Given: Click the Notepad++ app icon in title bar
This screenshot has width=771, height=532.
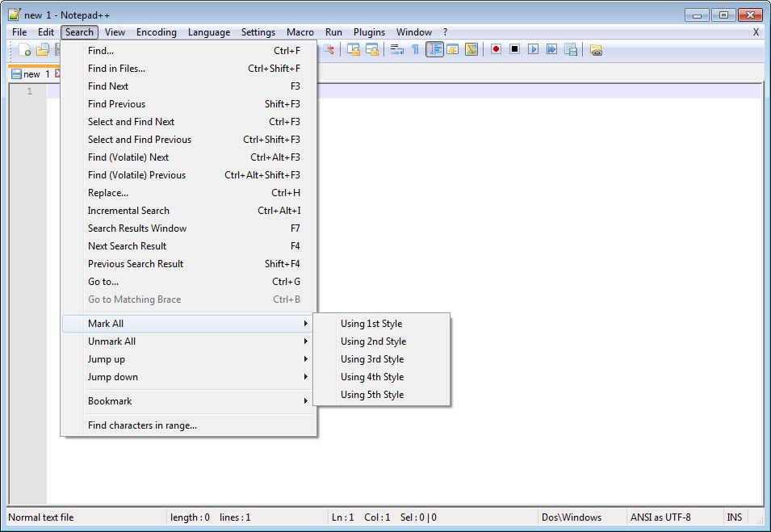Looking at the screenshot, I should [x=15, y=15].
